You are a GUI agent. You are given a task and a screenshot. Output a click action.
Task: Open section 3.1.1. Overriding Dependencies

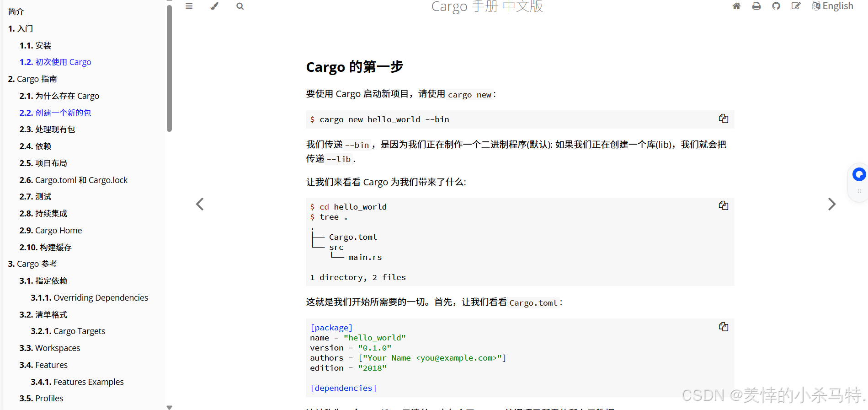tap(90, 297)
